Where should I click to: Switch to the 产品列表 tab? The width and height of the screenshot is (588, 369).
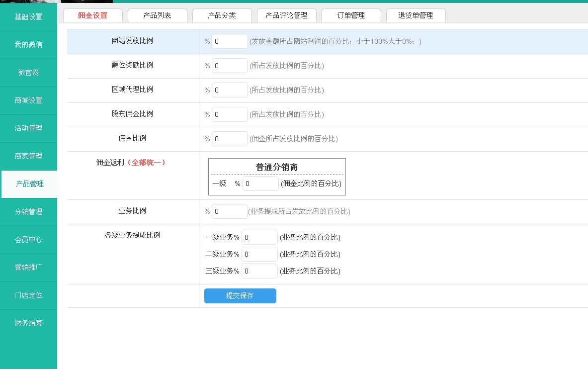[157, 15]
